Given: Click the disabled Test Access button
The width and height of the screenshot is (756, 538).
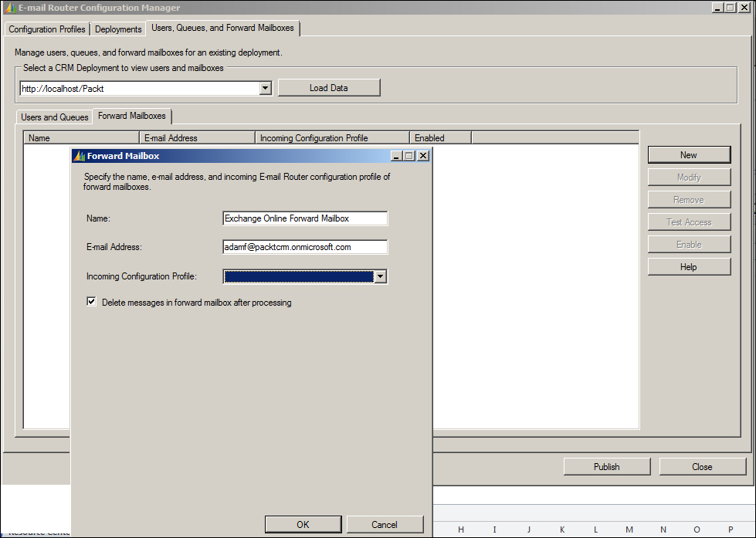Looking at the screenshot, I should (689, 222).
